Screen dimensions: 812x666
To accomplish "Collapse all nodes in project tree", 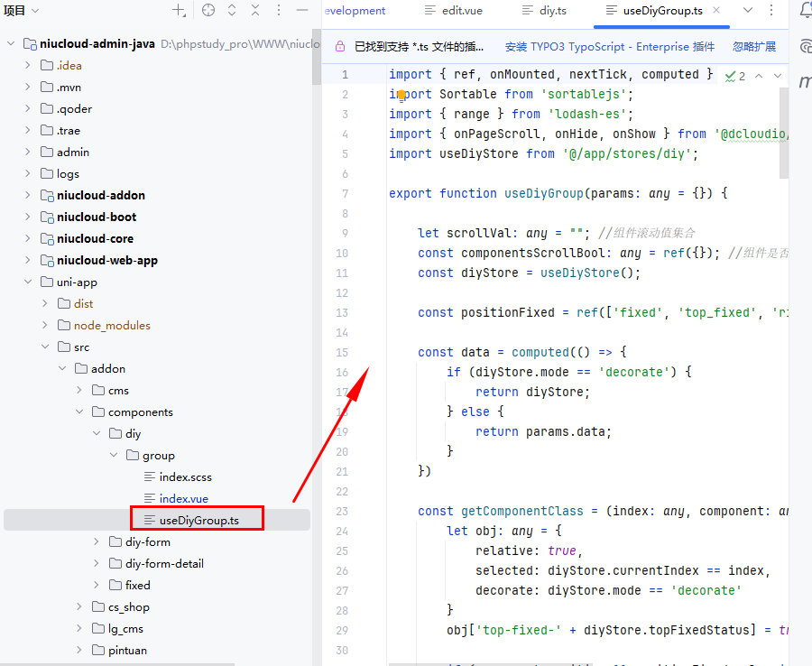I will coord(255,11).
